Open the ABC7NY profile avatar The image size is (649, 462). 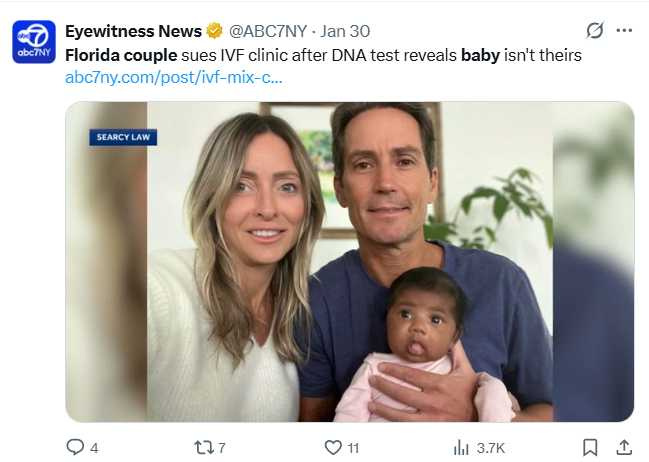tap(34, 42)
